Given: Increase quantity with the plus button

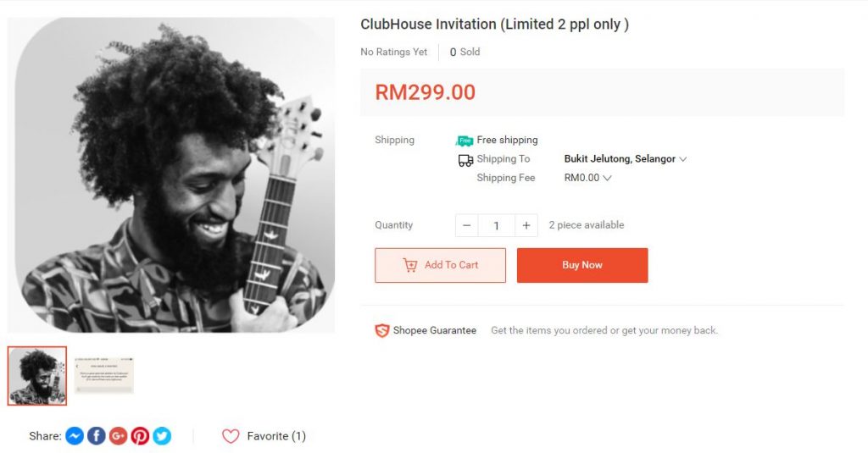Looking at the screenshot, I should point(526,225).
